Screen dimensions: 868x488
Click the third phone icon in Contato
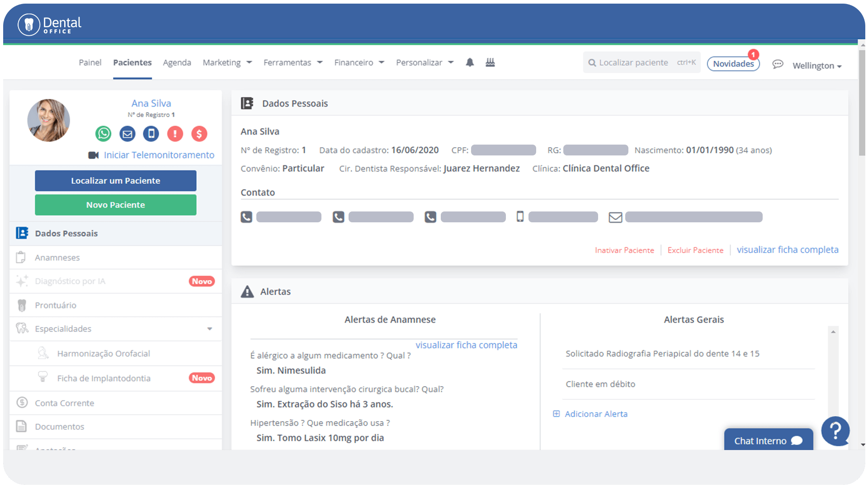tap(430, 217)
